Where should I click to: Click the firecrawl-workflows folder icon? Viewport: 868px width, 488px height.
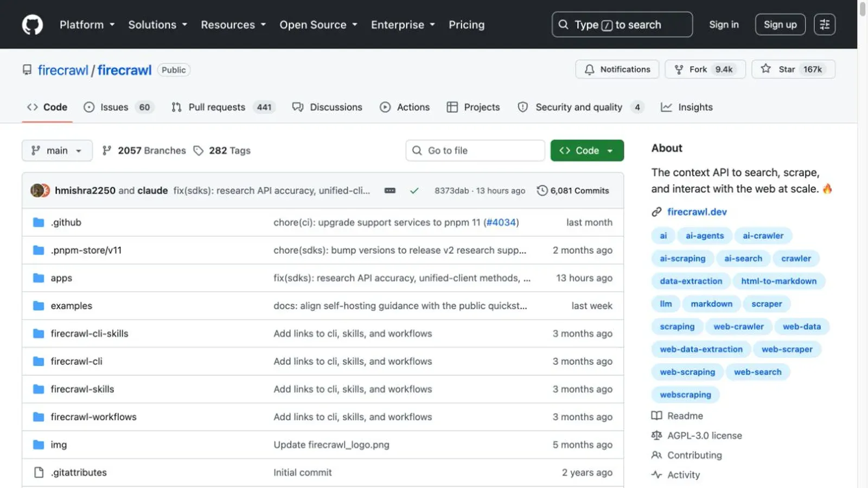click(39, 417)
